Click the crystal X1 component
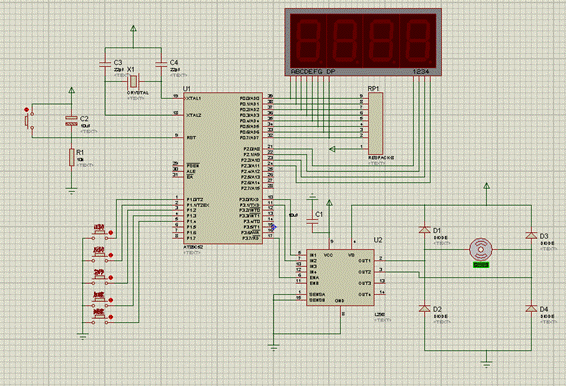This screenshot has height=386, width=566. [133, 82]
